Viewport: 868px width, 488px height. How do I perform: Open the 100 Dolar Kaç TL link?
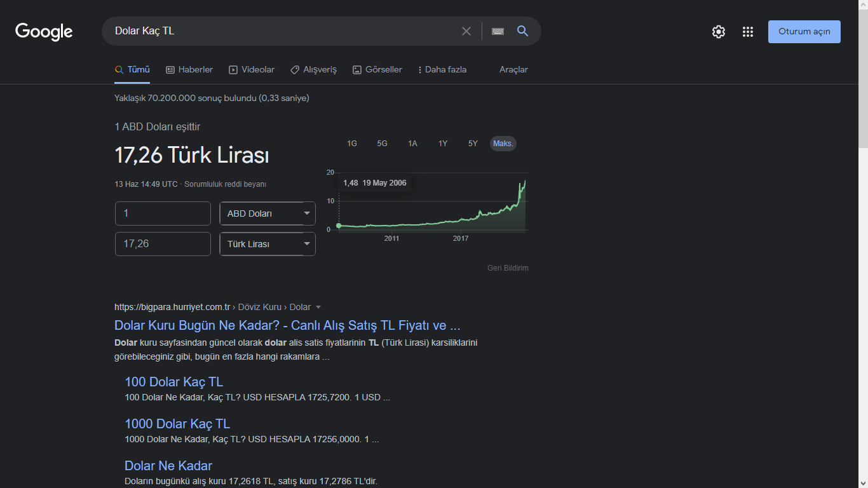[174, 382]
